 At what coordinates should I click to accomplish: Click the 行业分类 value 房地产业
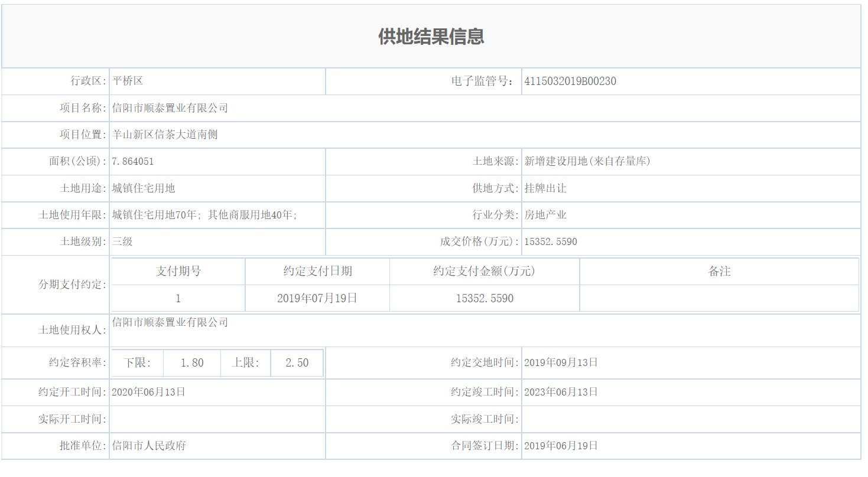coord(545,215)
